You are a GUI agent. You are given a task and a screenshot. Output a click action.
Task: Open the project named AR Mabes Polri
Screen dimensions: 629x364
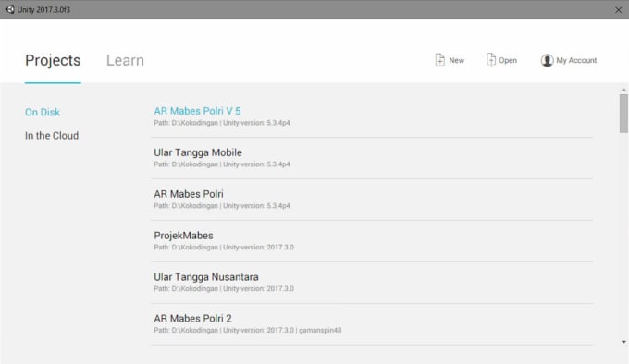[189, 194]
